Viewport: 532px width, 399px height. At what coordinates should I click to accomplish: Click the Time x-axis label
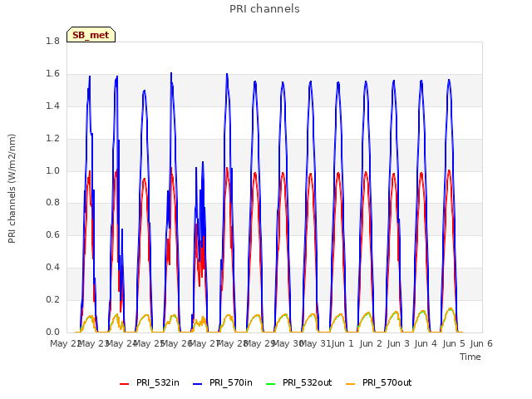[x=470, y=357]
